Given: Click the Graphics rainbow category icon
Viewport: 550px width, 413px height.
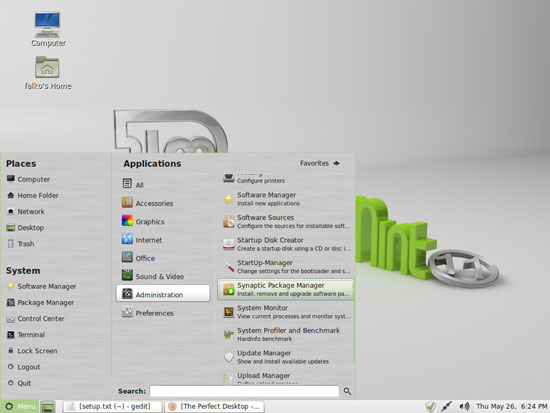Looking at the screenshot, I should pos(127,221).
